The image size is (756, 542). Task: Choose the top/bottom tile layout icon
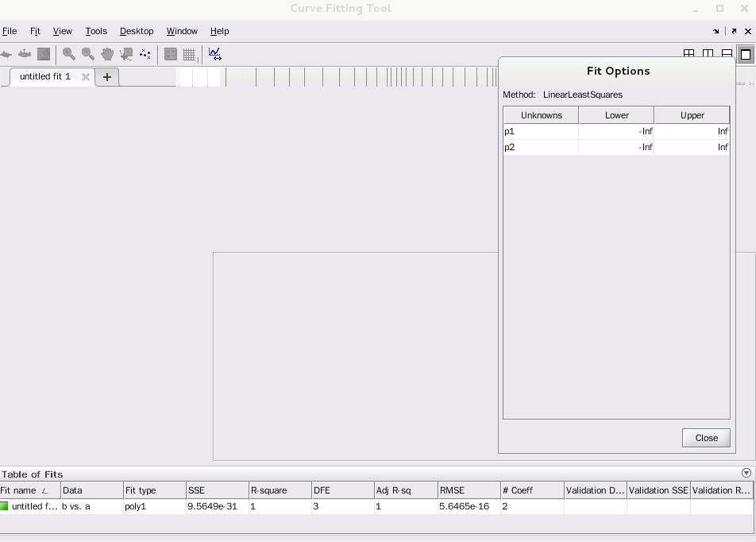pos(727,53)
